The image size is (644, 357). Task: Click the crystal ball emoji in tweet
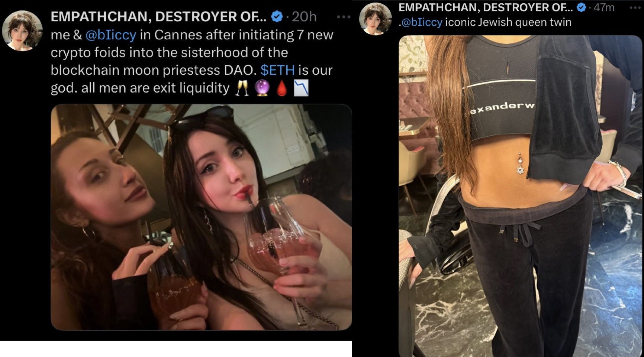point(262,88)
